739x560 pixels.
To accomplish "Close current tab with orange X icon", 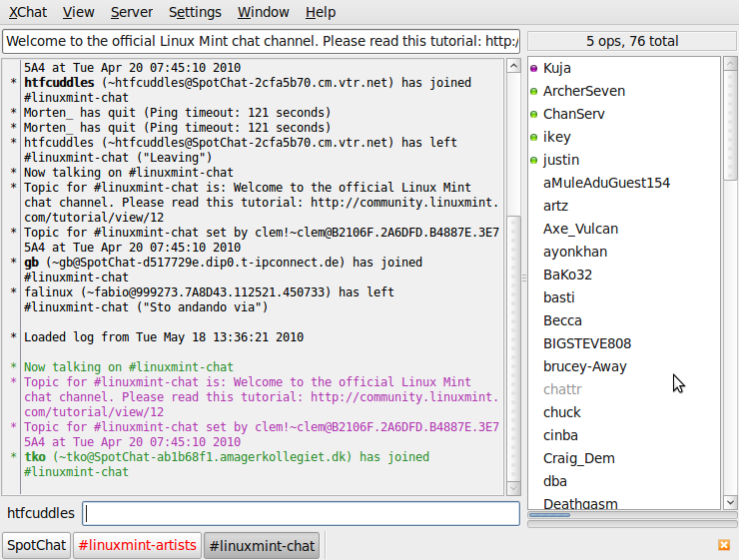I will point(724,545).
